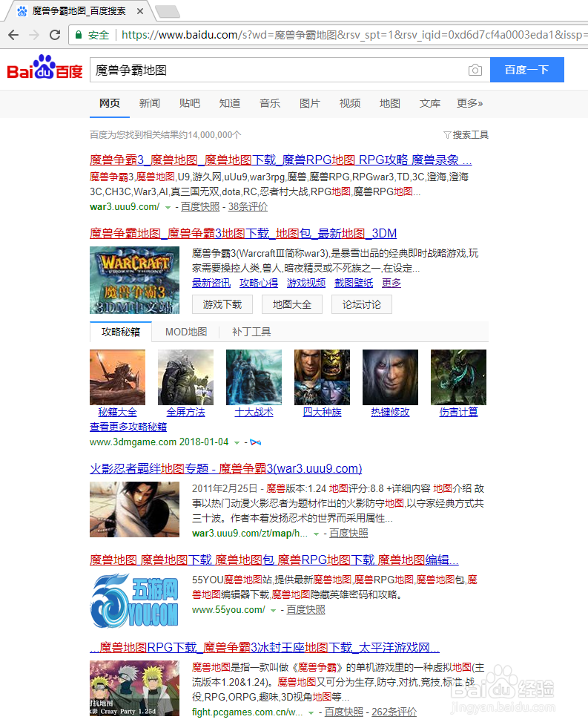
Task: Click the 十大战术 thumbnail image
Action: tap(254, 377)
